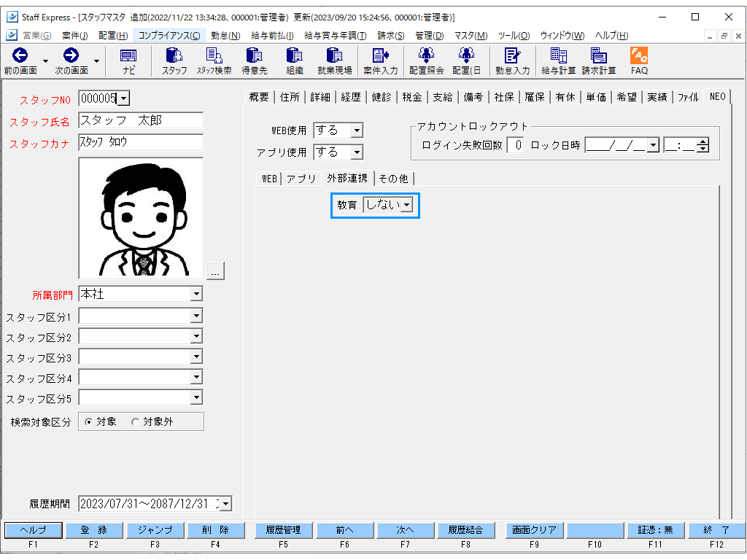Click the 履歴管理 F5 button
The height and width of the screenshot is (560, 747).
click(284, 530)
